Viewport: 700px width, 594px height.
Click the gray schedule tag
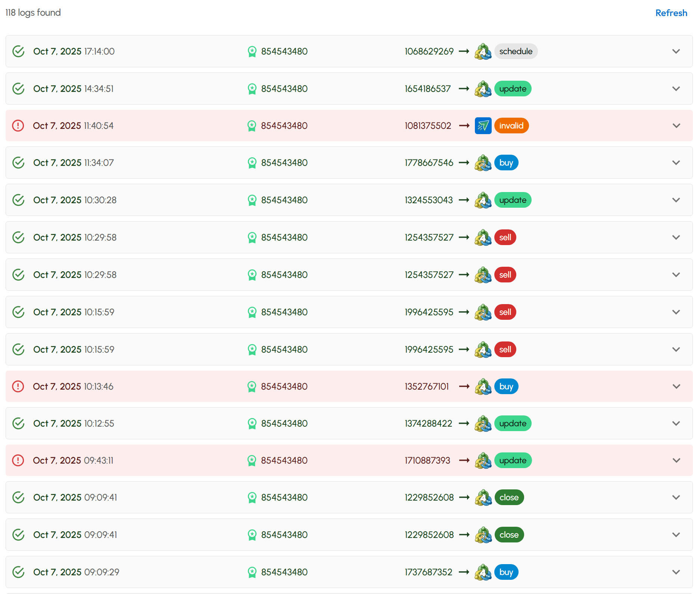tap(516, 52)
